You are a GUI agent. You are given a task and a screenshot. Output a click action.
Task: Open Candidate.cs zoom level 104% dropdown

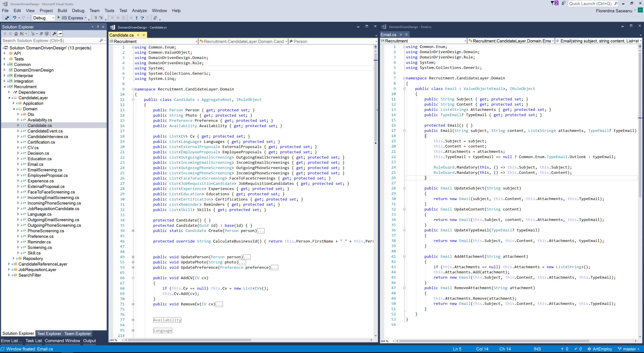pyautogui.click(x=122, y=340)
